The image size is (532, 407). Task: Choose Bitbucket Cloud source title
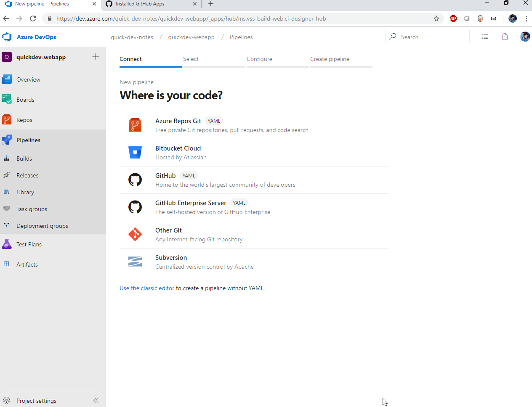[x=178, y=148]
